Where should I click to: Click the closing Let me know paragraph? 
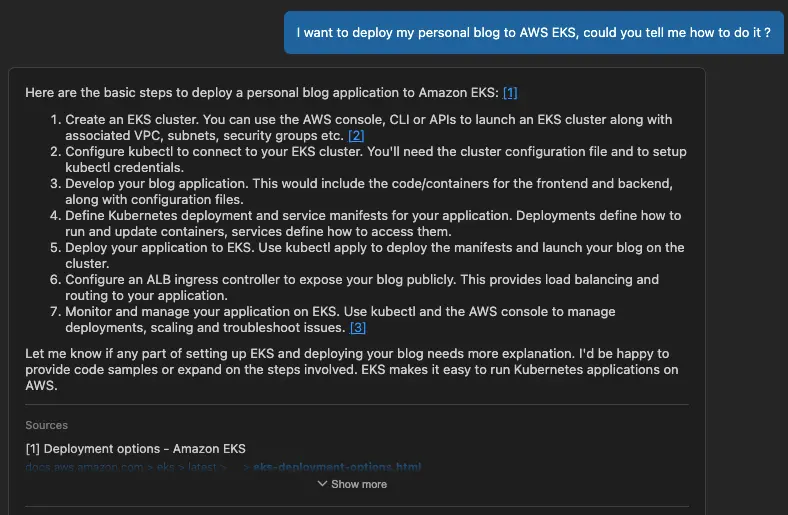pyautogui.click(x=352, y=370)
